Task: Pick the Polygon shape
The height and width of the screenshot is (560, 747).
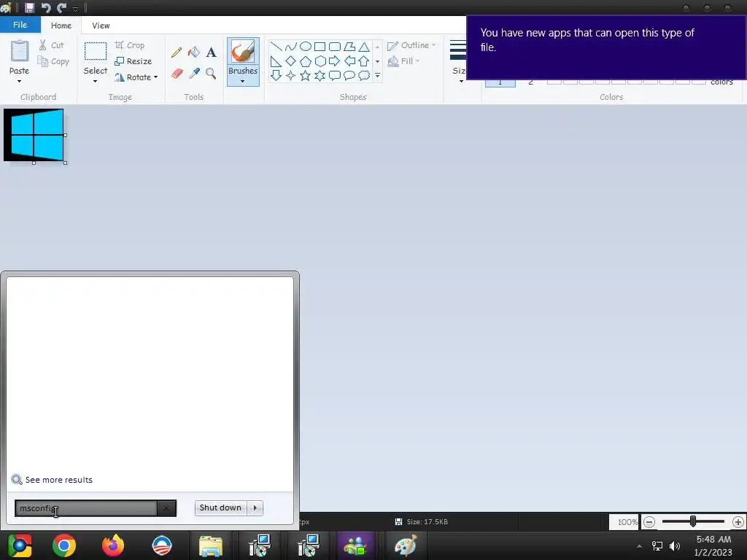Action: pyautogui.click(x=349, y=47)
